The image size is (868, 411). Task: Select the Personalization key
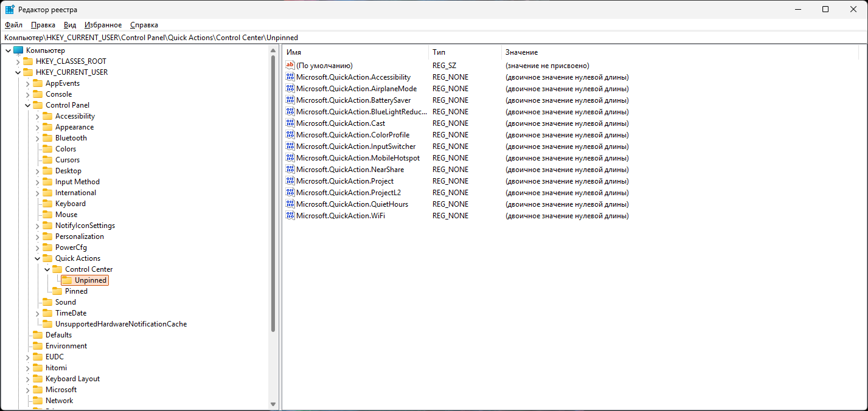[x=80, y=237]
